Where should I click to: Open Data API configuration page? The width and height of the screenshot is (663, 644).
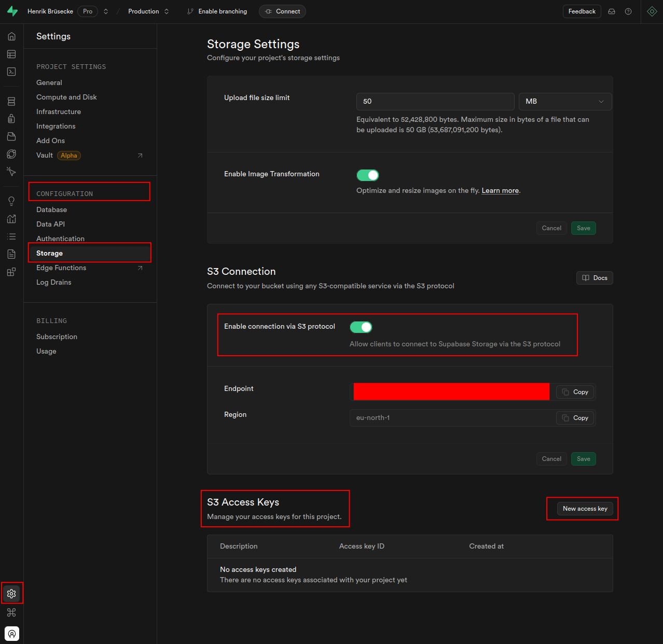(51, 224)
